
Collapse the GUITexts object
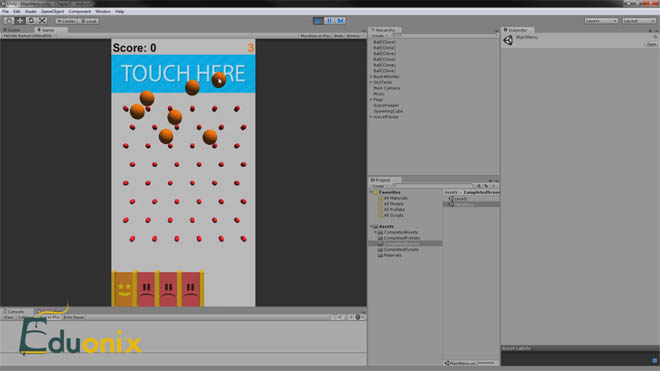click(371, 83)
